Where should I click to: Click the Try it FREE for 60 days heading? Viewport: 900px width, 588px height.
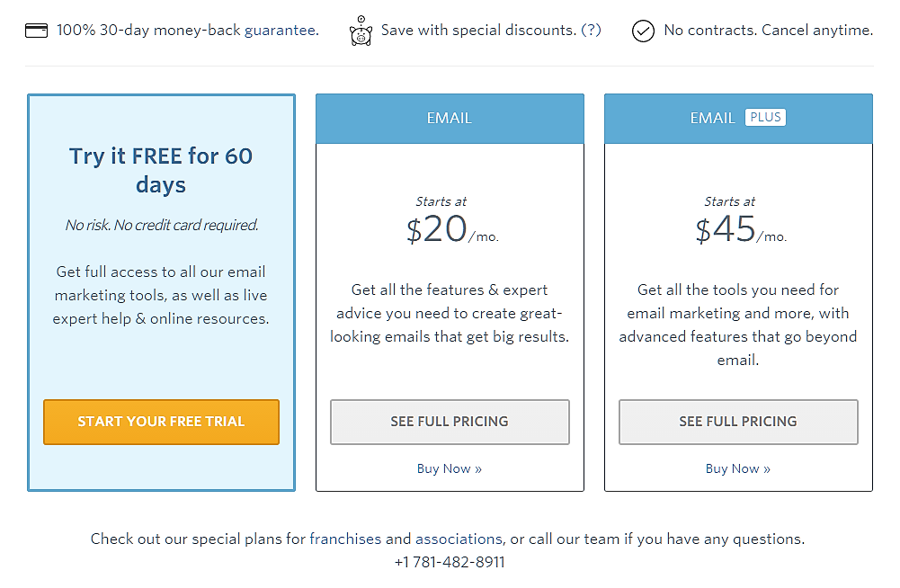(x=161, y=170)
